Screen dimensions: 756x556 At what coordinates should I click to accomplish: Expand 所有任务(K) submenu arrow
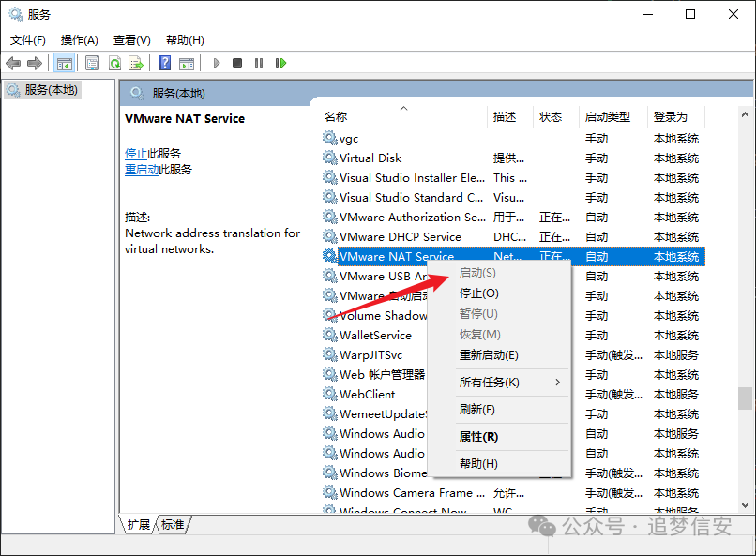557,382
